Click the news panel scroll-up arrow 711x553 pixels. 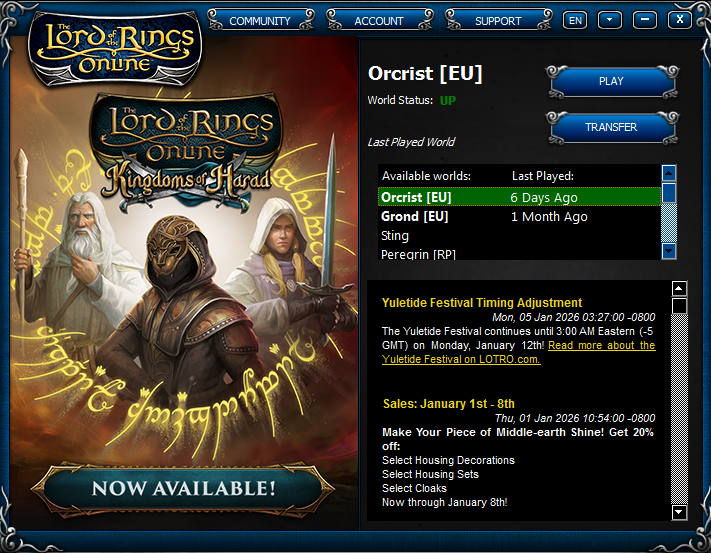click(x=679, y=288)
